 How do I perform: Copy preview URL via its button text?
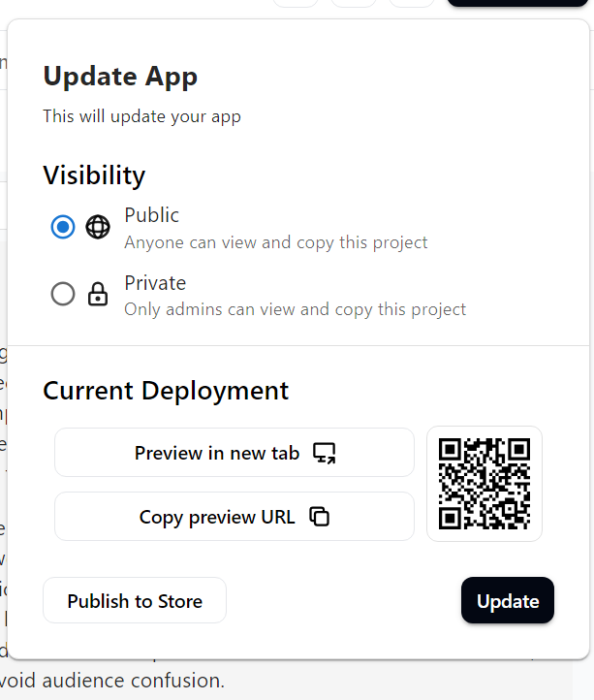point(217,517)
